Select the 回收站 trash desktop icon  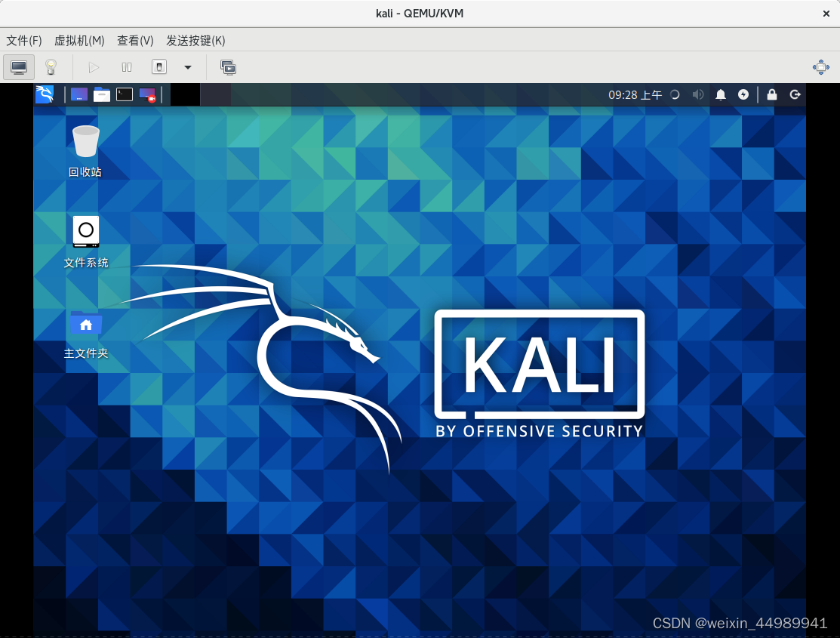click(x=85, y=151)
